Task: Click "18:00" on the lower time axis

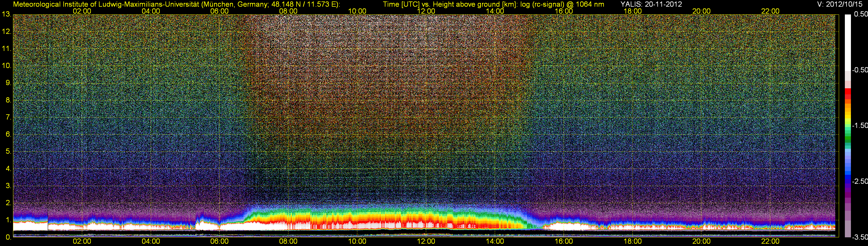Action: coord(632,241)
